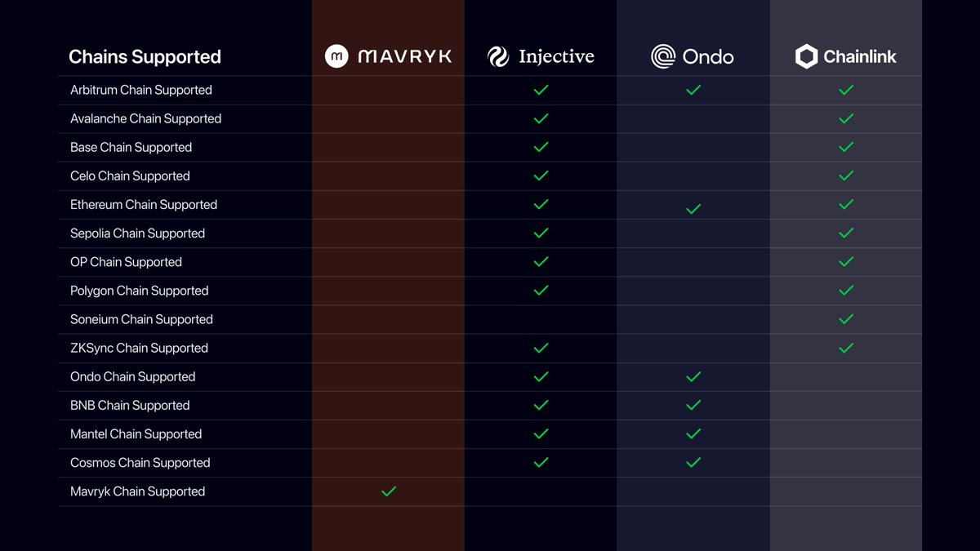Image resolution: width=980 pixels, height=551 pixels.
Task: Click the Mavryk round M logo icon
Action: pyautogui.click(x=336, y=56)
